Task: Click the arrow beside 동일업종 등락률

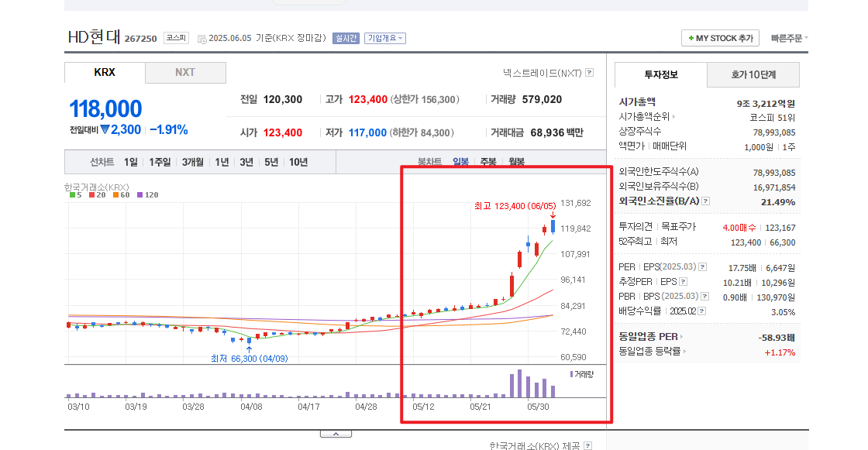Action: point(685,351)
